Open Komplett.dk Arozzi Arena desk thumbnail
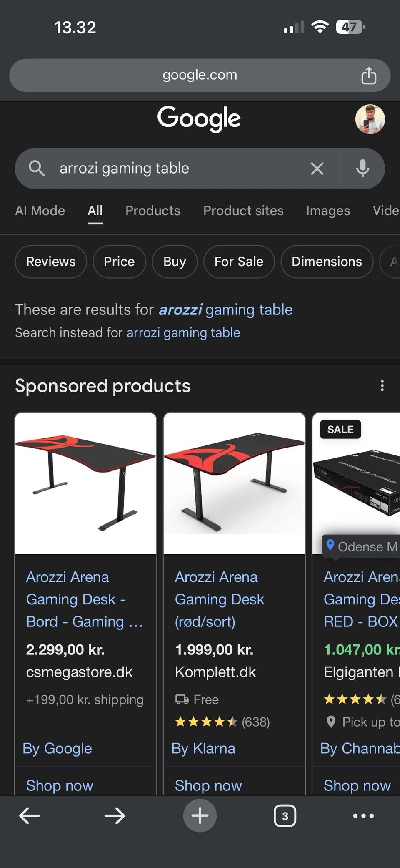The image size is (400, 868). tap(235, 483)
